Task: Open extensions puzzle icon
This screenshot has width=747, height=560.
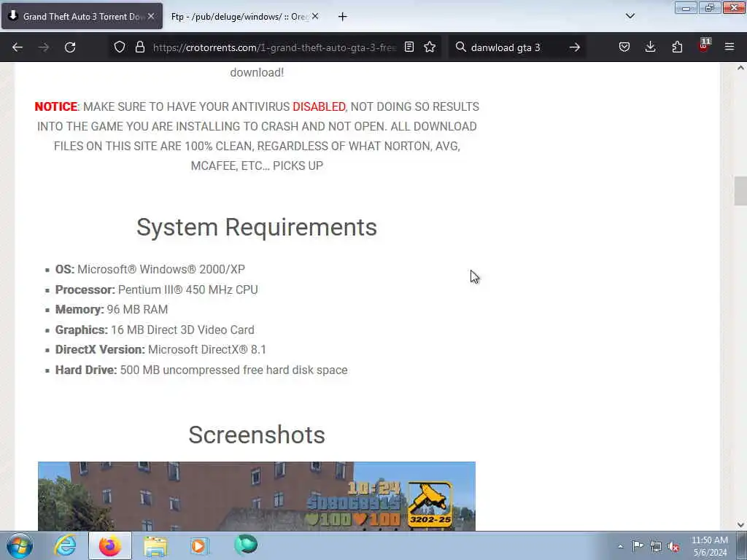Action: tap(677, 47)
